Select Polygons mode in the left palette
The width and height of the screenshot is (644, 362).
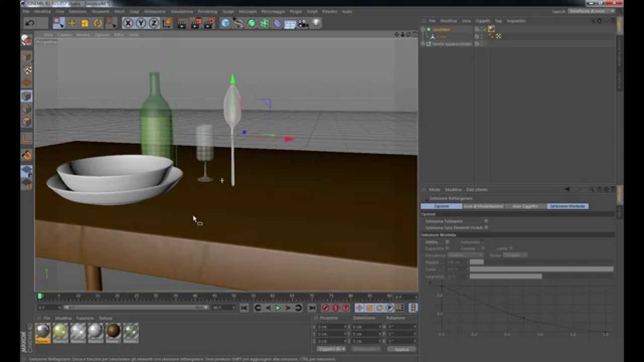(27, 122)
